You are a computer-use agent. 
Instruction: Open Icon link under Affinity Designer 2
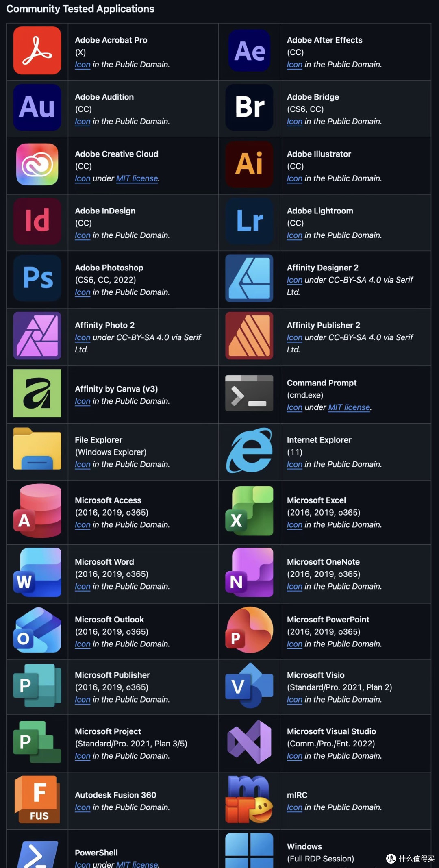pyautogui.click(x=294, y=280)
